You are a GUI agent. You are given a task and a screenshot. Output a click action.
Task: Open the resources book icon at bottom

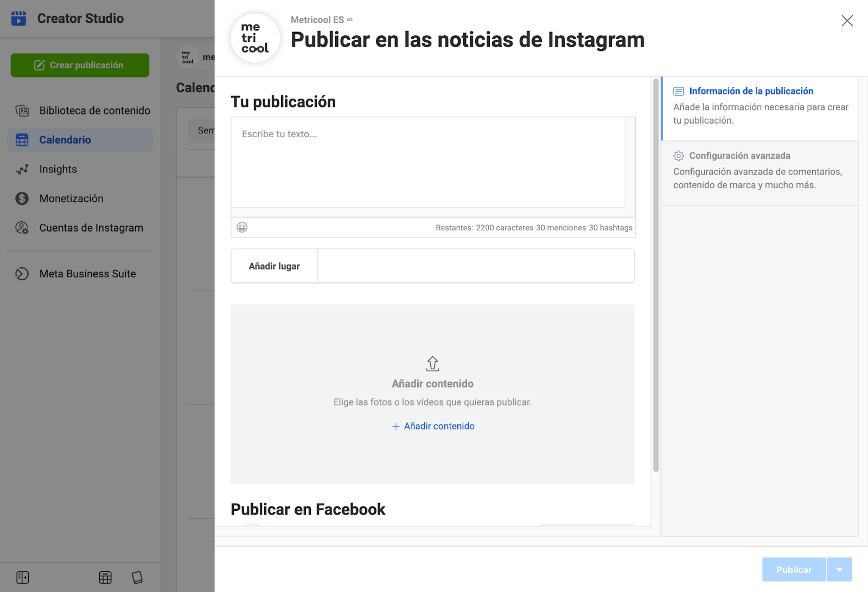pos(137,577)
